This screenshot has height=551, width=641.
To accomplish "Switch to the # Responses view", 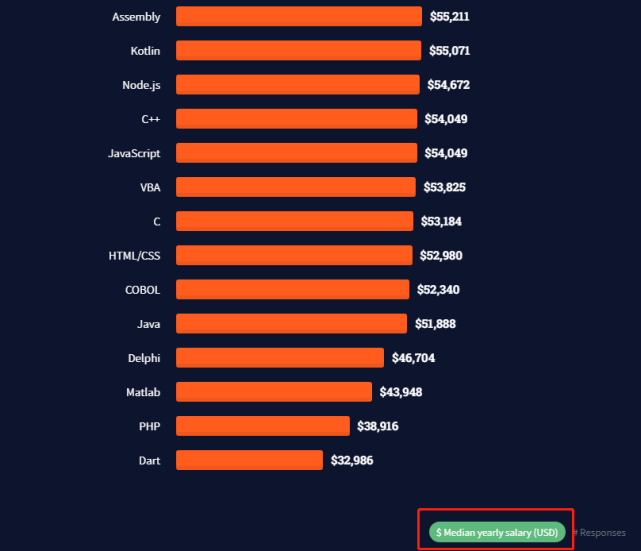I will click(x=602, y=533).
